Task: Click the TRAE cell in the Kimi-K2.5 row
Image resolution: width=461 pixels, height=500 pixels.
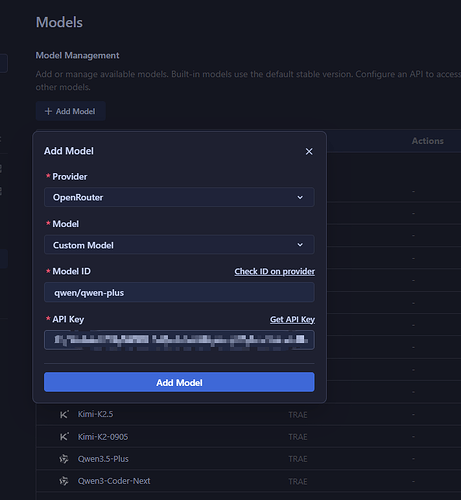Action: click(298, 415)
